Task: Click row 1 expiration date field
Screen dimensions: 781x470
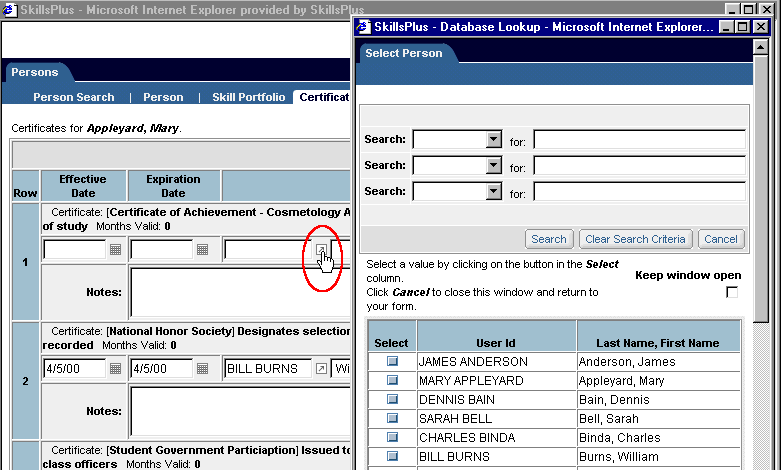Action: tap(161, 249)
